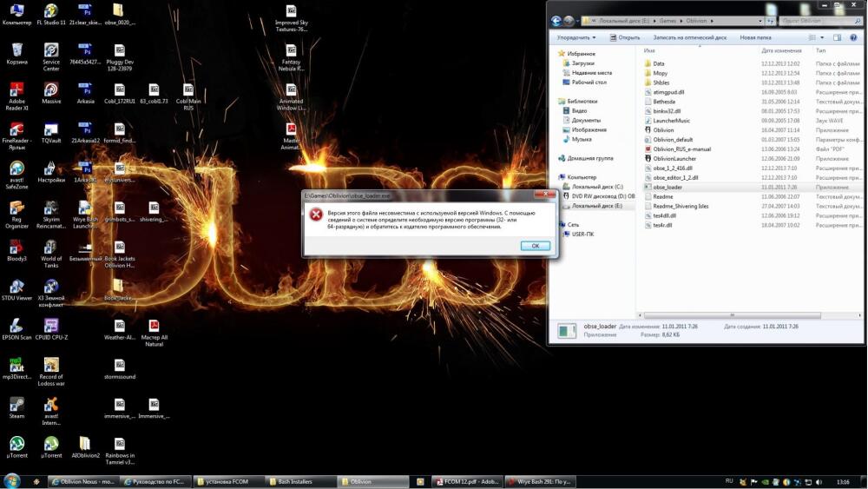The width and height of the screenshot is (868, 489).
Task: Select Библиотеки in navigation pane
Action: click(582, 102)
